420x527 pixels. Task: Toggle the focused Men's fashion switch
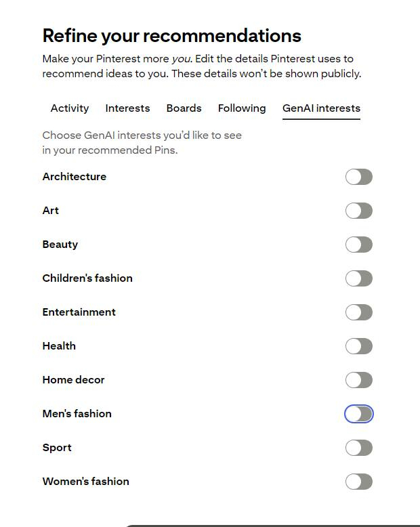[x=359, y=414]
